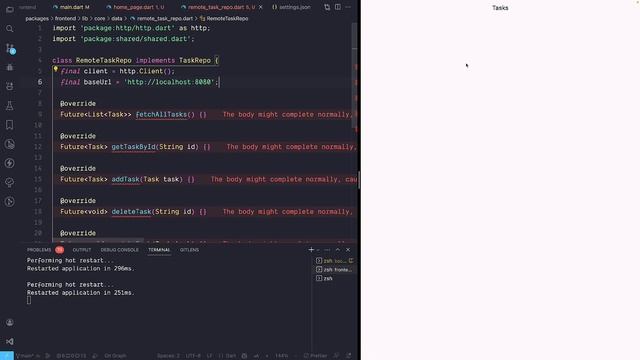
Task: Close the terminal panel
Action: tap(348, 249)
